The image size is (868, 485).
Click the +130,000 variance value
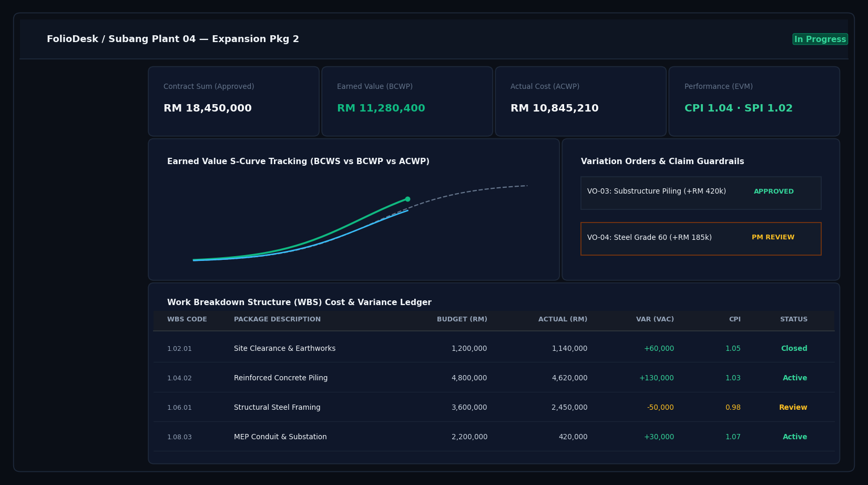point(656,378)
